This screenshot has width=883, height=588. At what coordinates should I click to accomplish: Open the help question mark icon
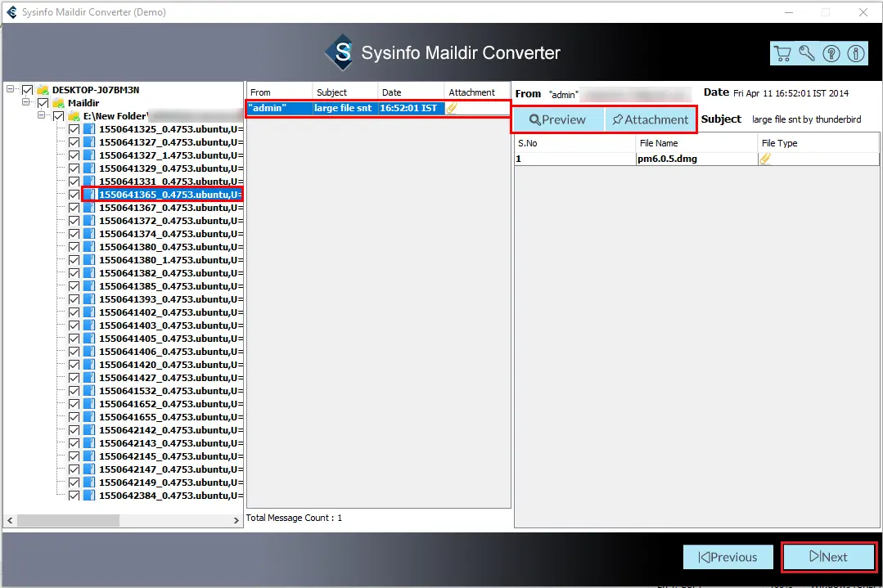[x=831, y=53]
